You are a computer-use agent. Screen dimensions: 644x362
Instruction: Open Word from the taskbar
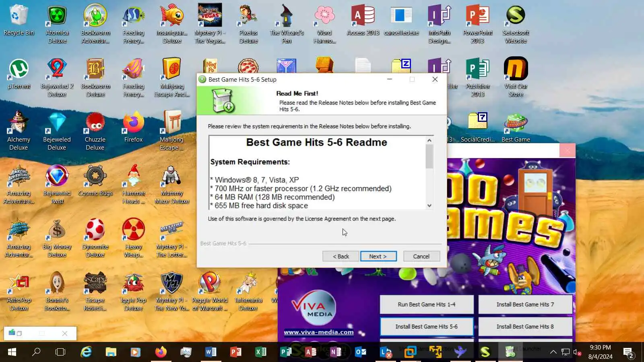pyautogui.click(x=211, y=352)
